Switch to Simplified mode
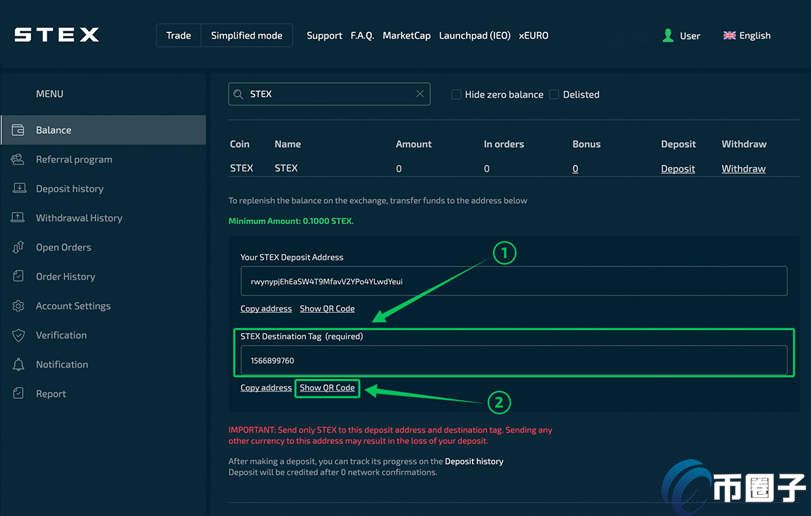This screenshot has width=811, height=516. [x=247, y=35]
